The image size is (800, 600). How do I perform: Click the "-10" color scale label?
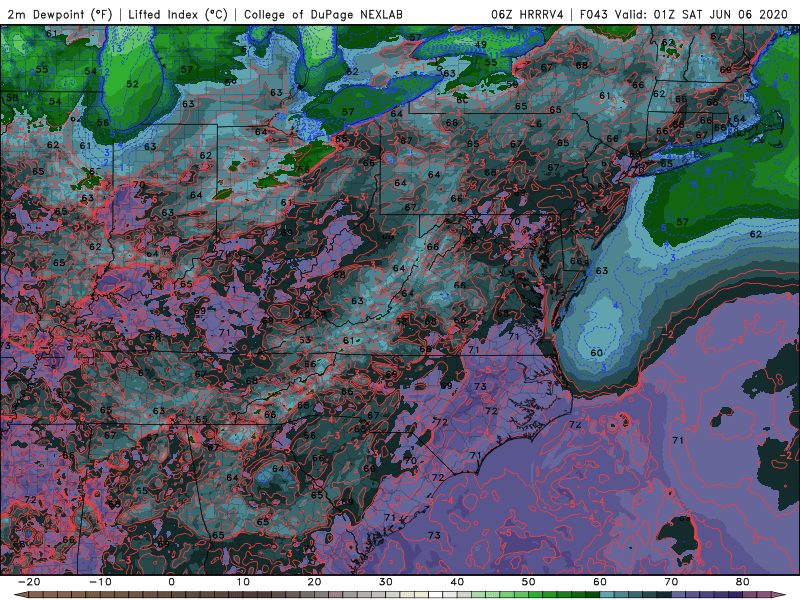100,582
